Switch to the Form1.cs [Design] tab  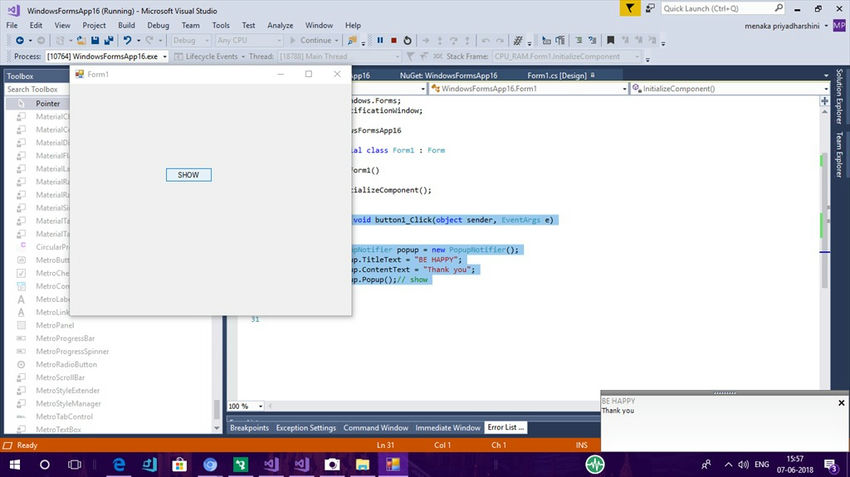(556, 75)
